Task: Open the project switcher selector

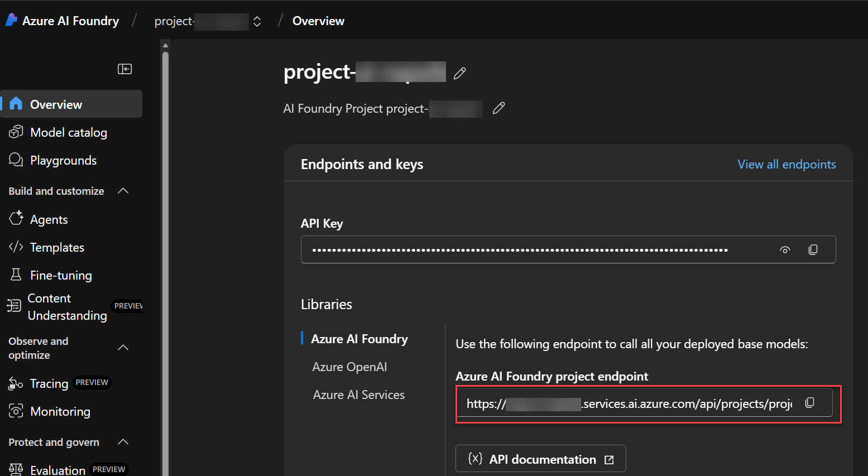Action: point(256,21)
